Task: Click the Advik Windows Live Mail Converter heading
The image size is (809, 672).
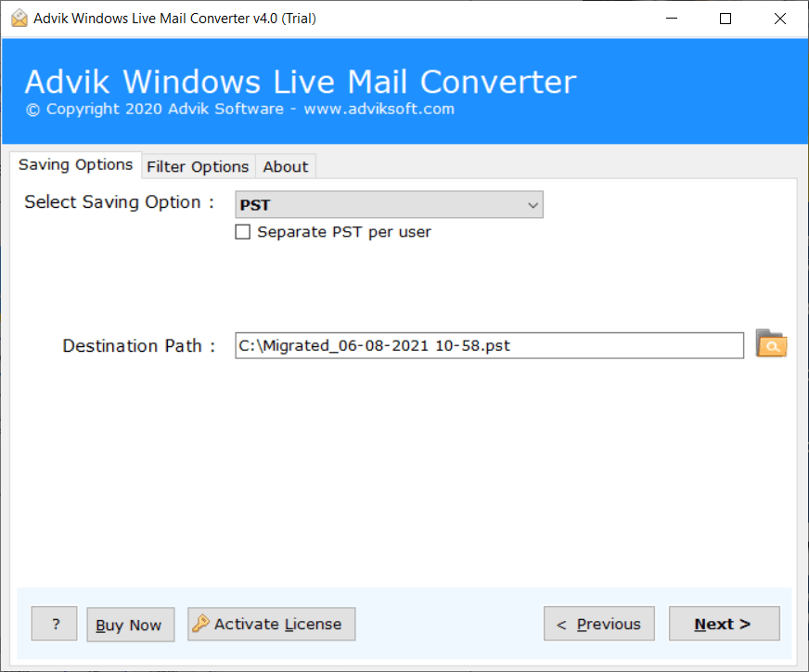Action: (301, 82)
